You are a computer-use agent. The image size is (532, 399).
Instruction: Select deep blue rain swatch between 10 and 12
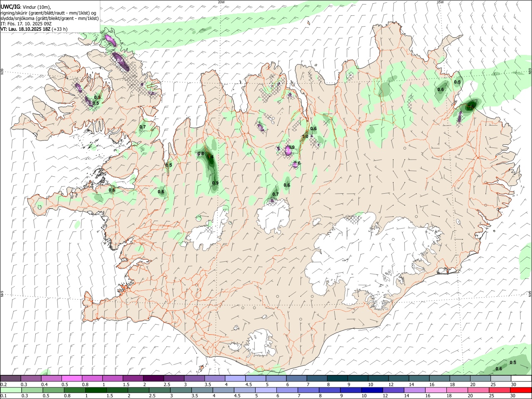[x=372, y=390]
